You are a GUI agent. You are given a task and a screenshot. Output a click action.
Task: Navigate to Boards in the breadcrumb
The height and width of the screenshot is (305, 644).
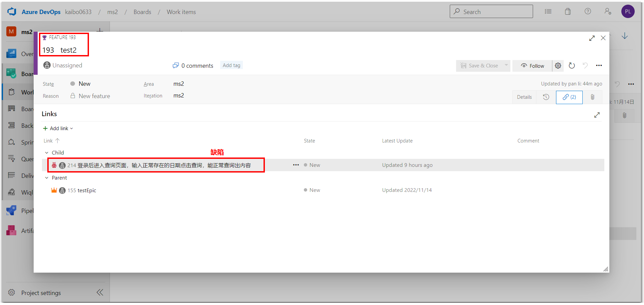pyautogui.click(x=142, y=12)
